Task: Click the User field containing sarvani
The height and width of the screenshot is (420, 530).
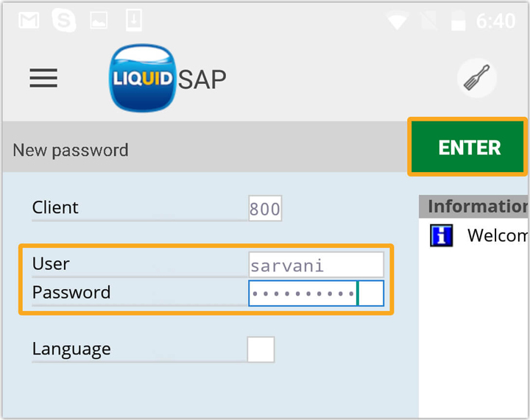Action: pyautogui.click(x=316, y=265)
